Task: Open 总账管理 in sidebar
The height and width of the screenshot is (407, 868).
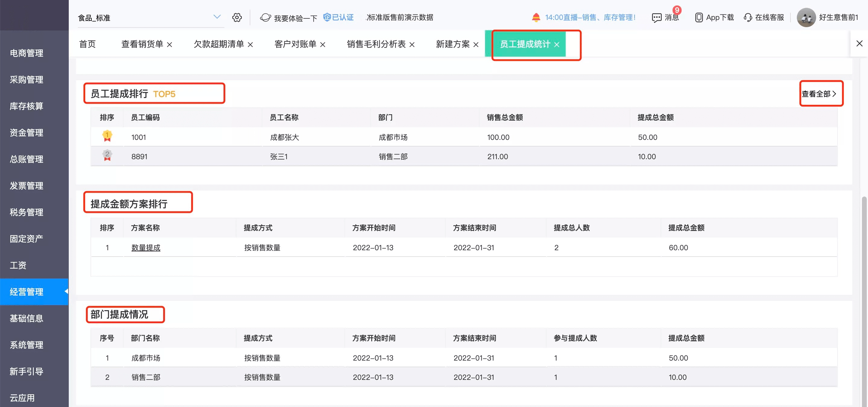Action: click(27, 159)
